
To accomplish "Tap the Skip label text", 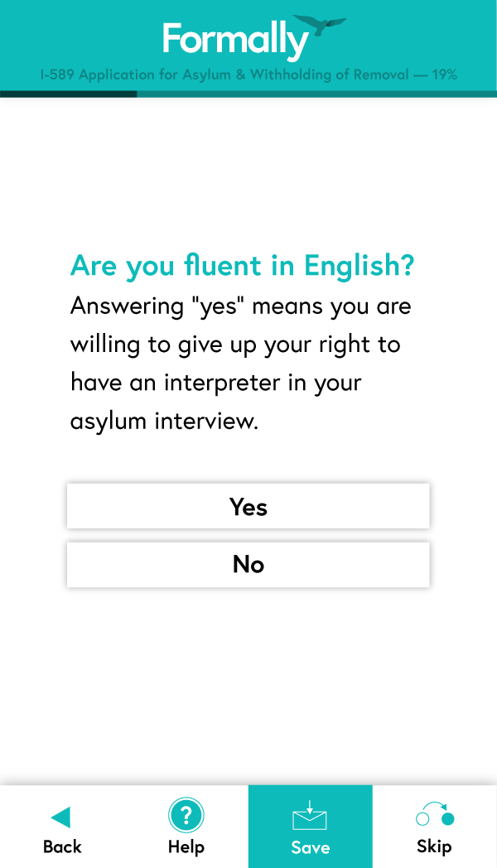I will point(434,847).
